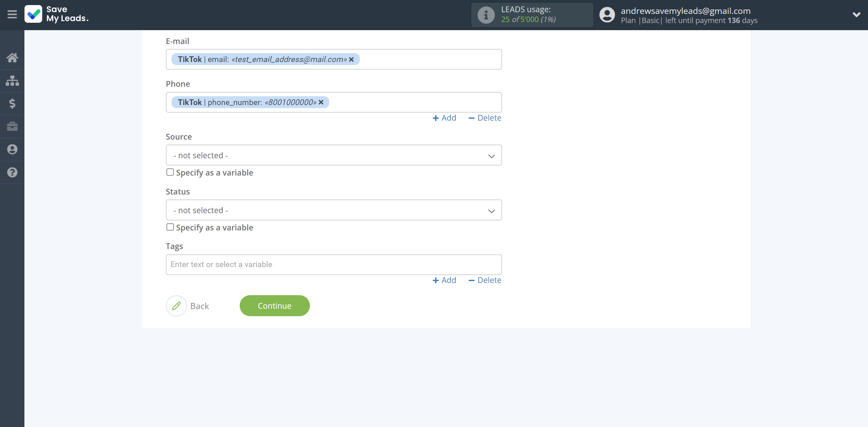The image size is (868, 427).
Task: Click Add under the Phone field
Action: (x=444, y=118)
